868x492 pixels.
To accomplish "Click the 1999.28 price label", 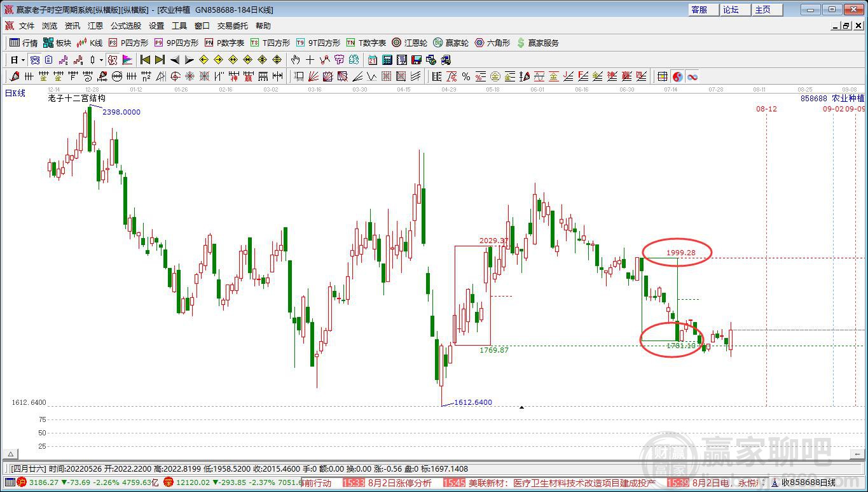I will [x=681, y=253].
